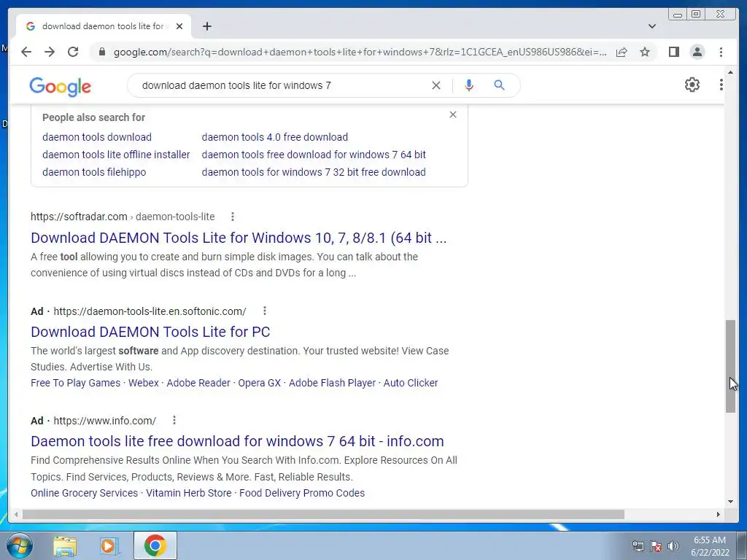
Task: Open the network tray icon
Action: (638, 546)
